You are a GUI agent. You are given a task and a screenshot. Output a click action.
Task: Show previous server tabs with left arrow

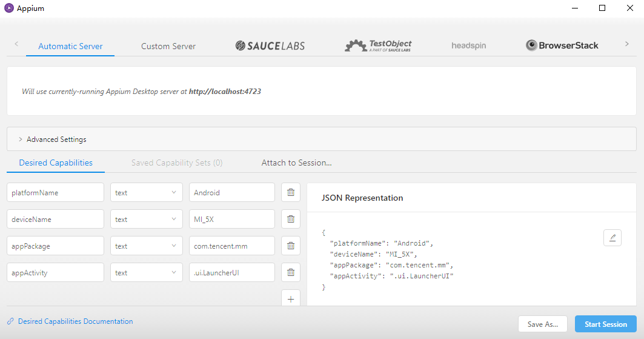pos(16,44)
